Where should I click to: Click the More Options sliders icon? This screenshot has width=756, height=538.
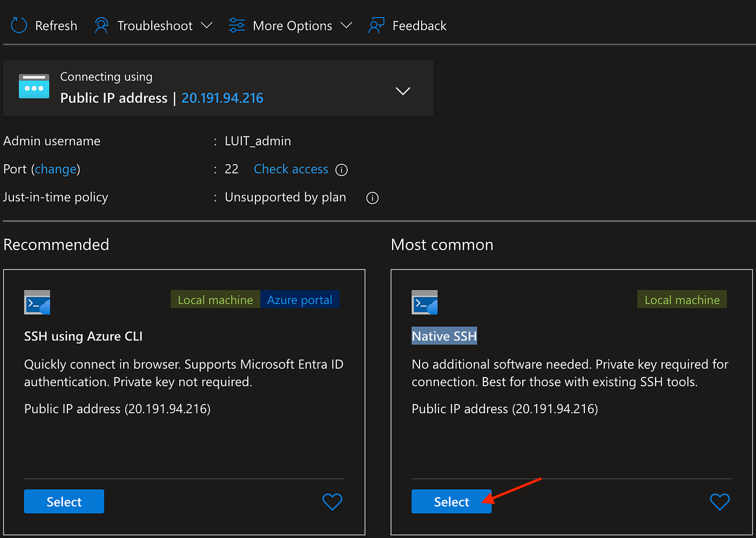[x=237, y=25]
